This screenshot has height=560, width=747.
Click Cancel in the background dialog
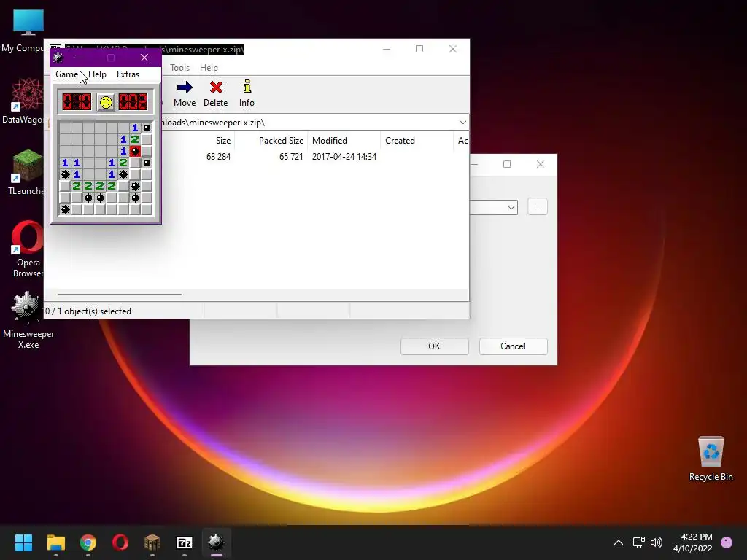[513, 346]
